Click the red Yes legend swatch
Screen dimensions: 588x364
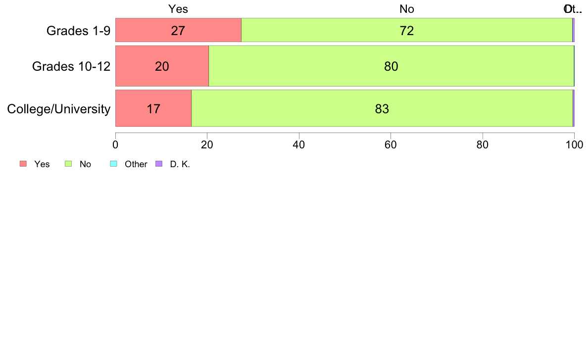point(23,164)
